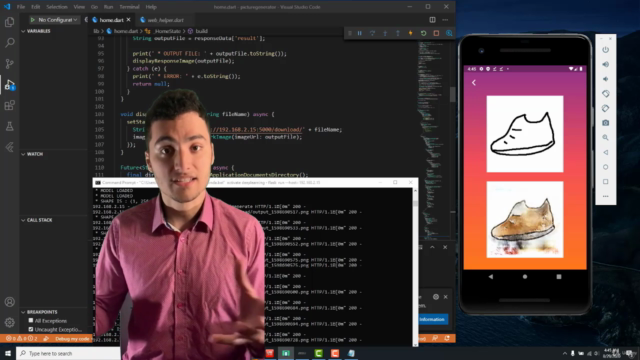Open the Selection menu

click(x=57, y=7)
